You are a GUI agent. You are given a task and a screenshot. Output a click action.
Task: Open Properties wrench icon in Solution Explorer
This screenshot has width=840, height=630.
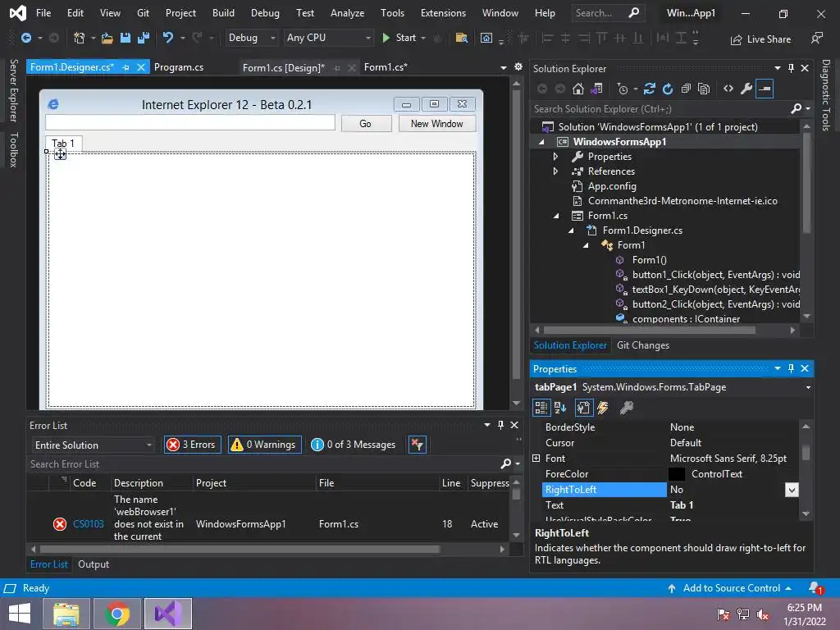pos(746,89)
